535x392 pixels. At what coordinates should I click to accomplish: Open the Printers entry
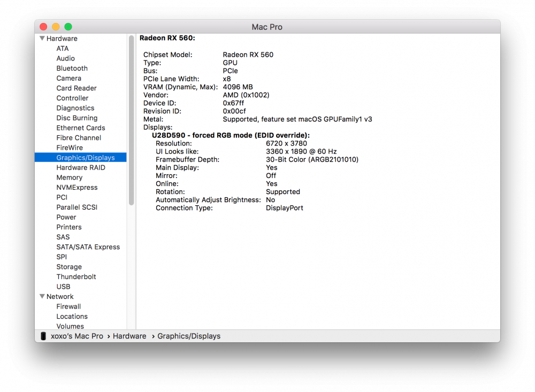[x=69, y=227]
